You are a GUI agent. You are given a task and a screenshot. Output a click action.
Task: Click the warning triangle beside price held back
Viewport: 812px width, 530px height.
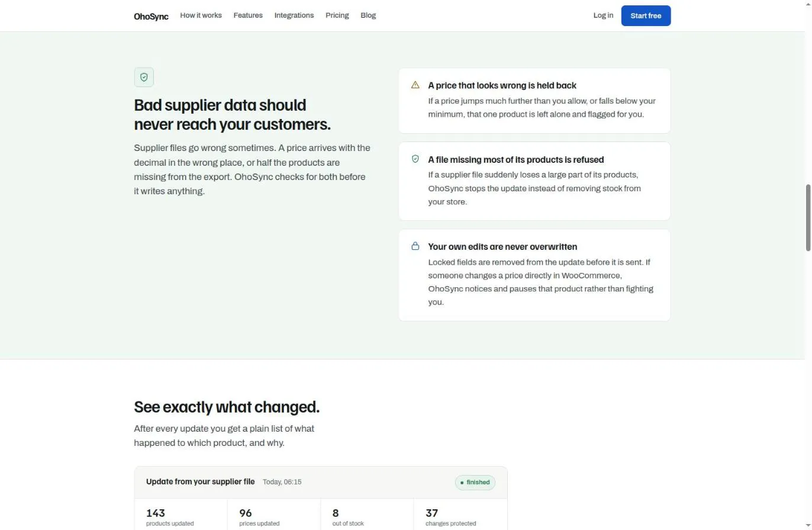point(415,85)
